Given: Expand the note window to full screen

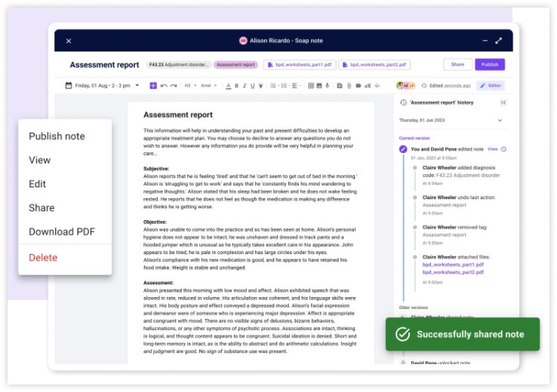Looking at the screenshot, I should (498, 41).
